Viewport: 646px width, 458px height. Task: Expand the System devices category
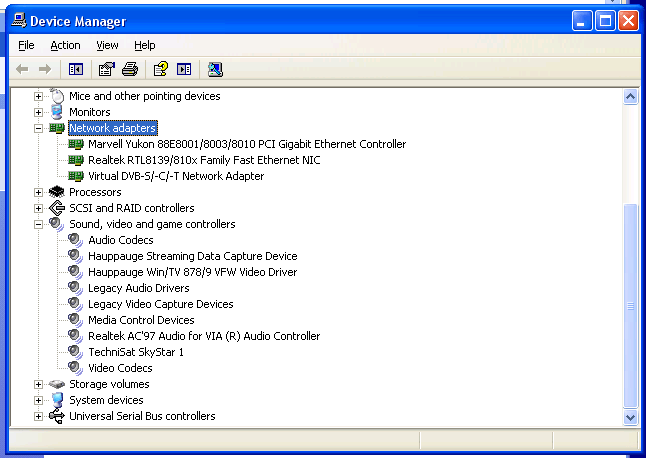pyautogui.click(x=38, y=400)
